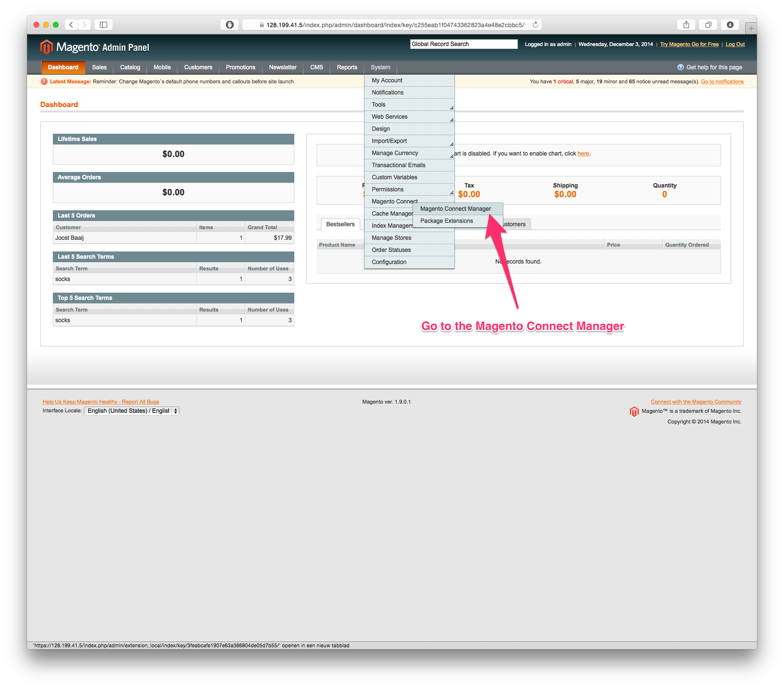The width and height of the screenshot is (784, 688).
Task: Click the Log Out link
Action: pos(735,44)
